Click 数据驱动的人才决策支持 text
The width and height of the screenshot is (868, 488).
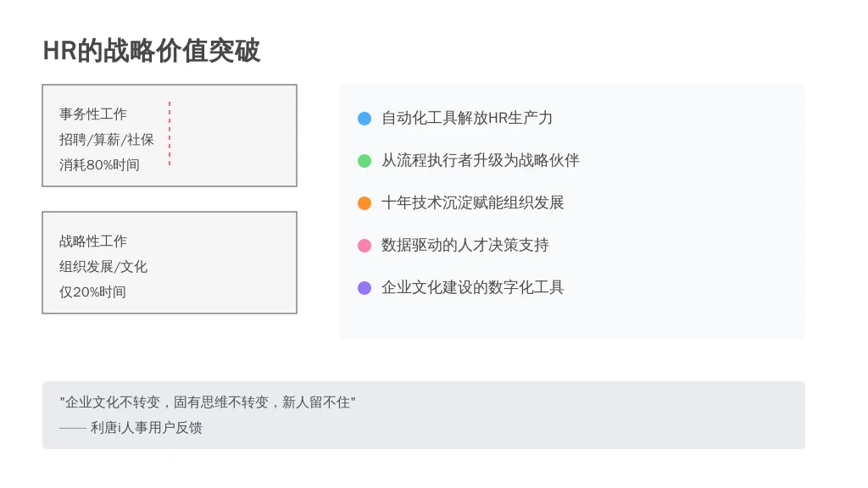(465, 245)
